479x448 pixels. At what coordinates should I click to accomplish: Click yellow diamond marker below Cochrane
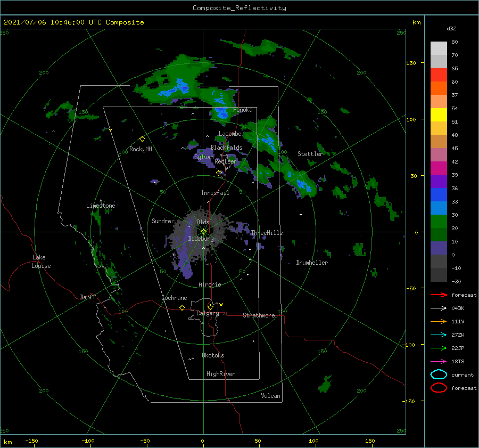click(x=183, y=308)
